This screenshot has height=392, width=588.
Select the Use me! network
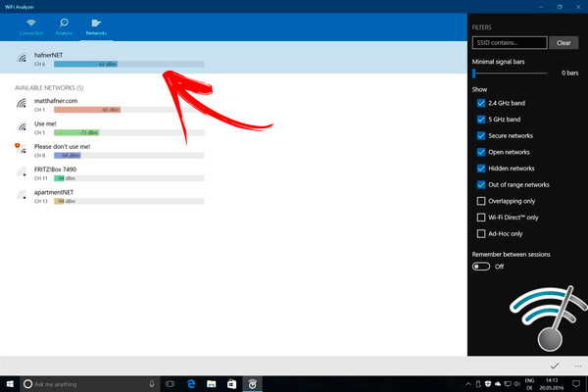click(111, 128)
